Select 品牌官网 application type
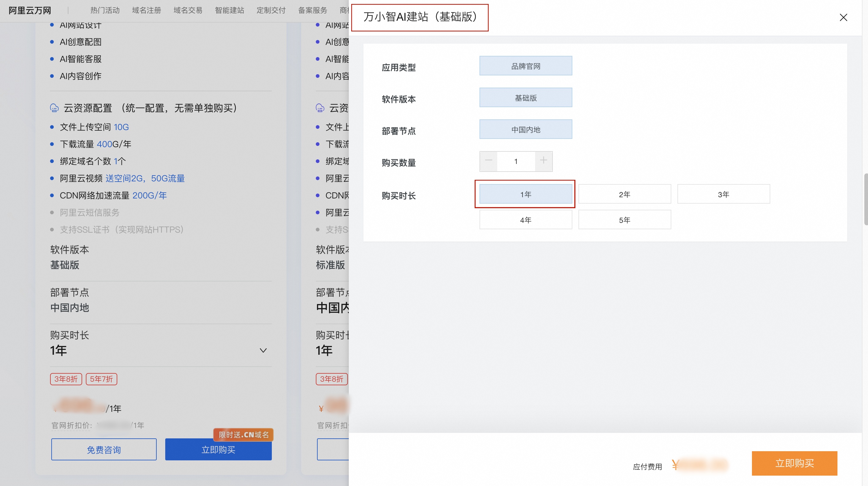 [x=525, y=66]
